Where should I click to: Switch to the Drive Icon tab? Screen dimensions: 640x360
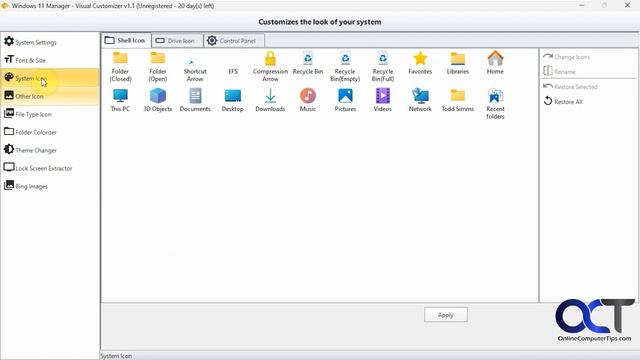(177, 41)
